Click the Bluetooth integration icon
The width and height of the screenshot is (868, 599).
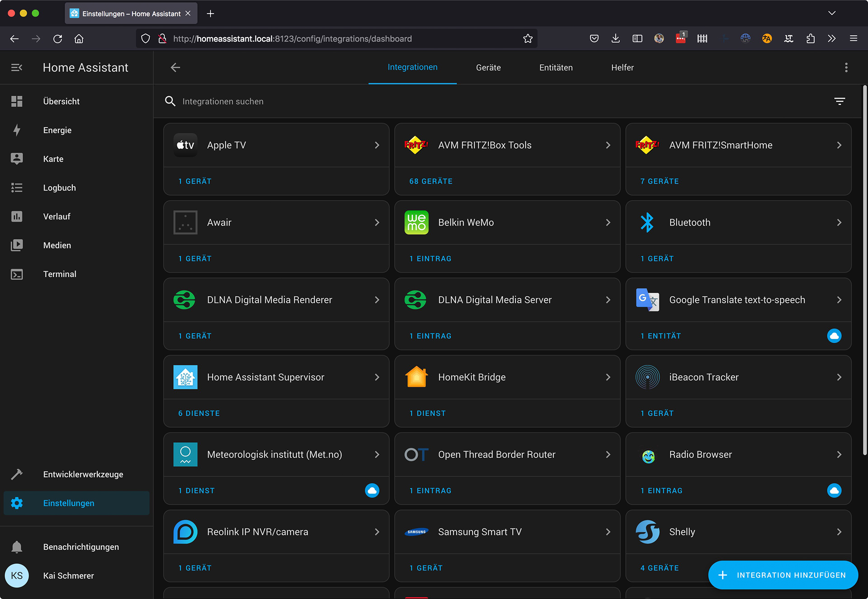(647, 222)
